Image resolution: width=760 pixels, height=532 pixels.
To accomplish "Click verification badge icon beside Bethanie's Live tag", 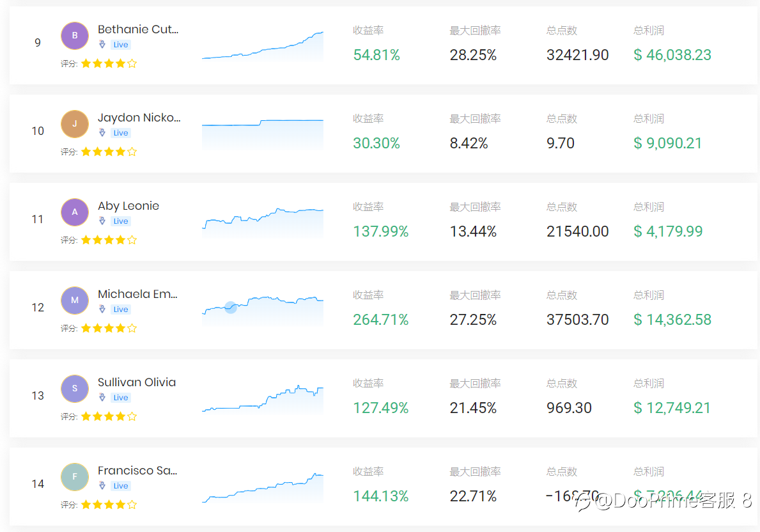I will click(102, 45).
